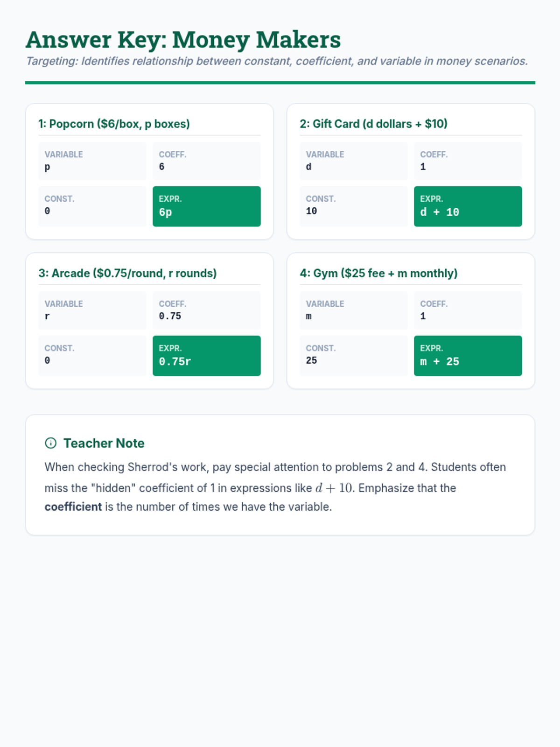Screen dimensions: 560x747
Task: Click the Answer Key: Money Makers title
Action: [183, 40]
